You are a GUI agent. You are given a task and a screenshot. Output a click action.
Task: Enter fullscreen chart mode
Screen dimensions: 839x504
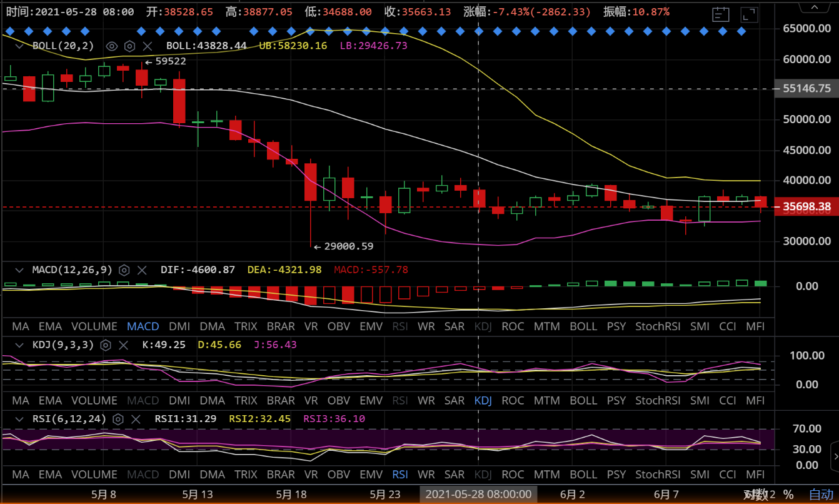coord(748,13)
